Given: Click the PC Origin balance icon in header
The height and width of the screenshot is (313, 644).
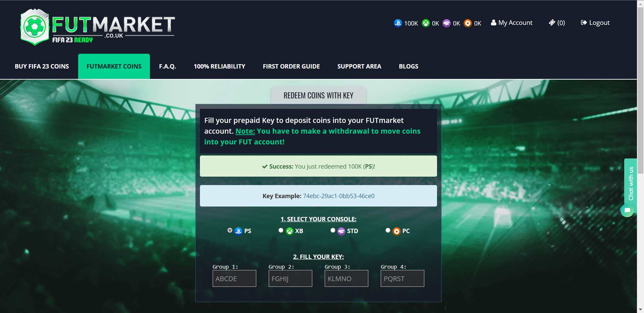Looking at the screenshot, I should coord(468,23).
